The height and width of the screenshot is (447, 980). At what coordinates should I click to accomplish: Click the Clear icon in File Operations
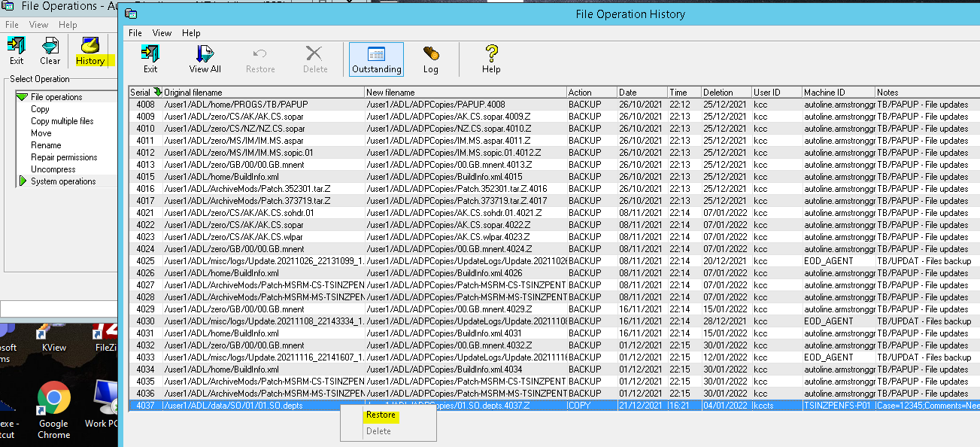[50, 51]
